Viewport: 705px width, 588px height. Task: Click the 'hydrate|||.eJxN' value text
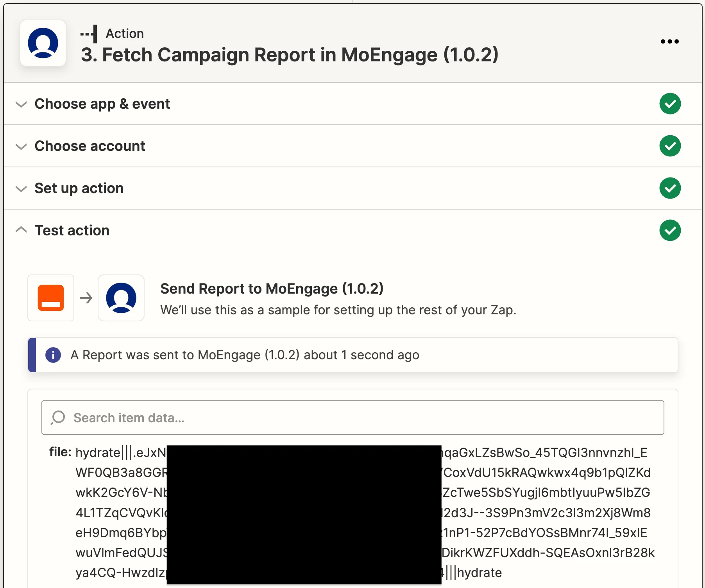[121, 453]
